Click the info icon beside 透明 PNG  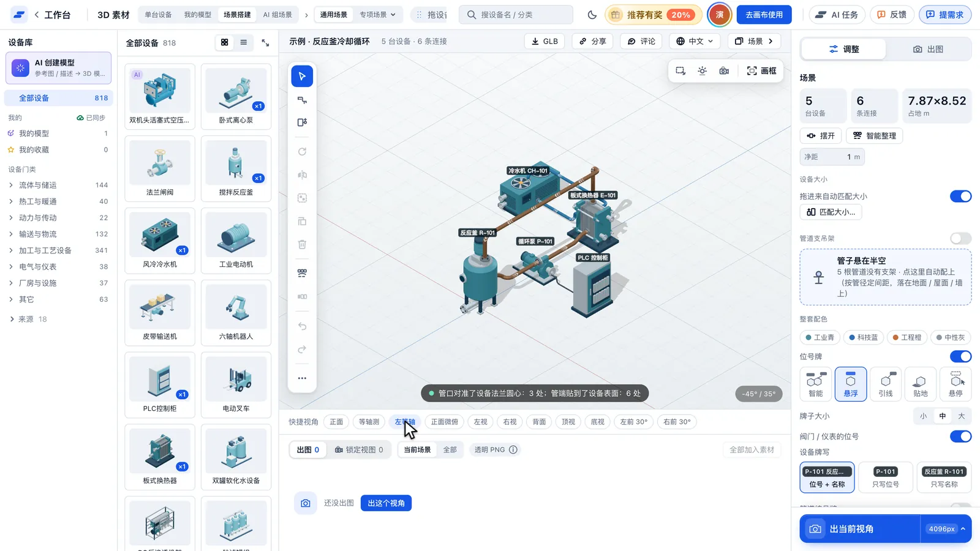point(513,450)
